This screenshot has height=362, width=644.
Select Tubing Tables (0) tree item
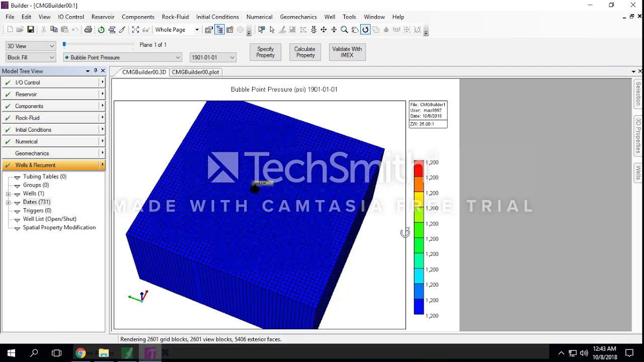click(44, 176)
